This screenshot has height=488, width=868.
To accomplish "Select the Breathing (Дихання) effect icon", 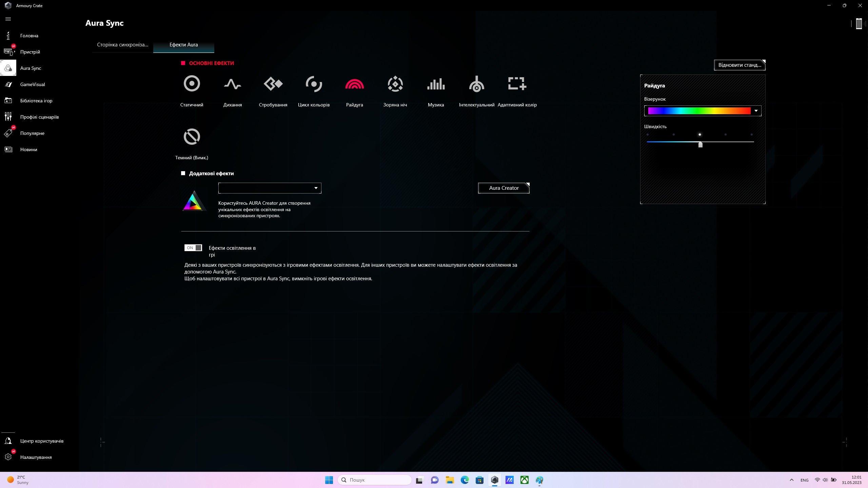I will coord(233,83).
